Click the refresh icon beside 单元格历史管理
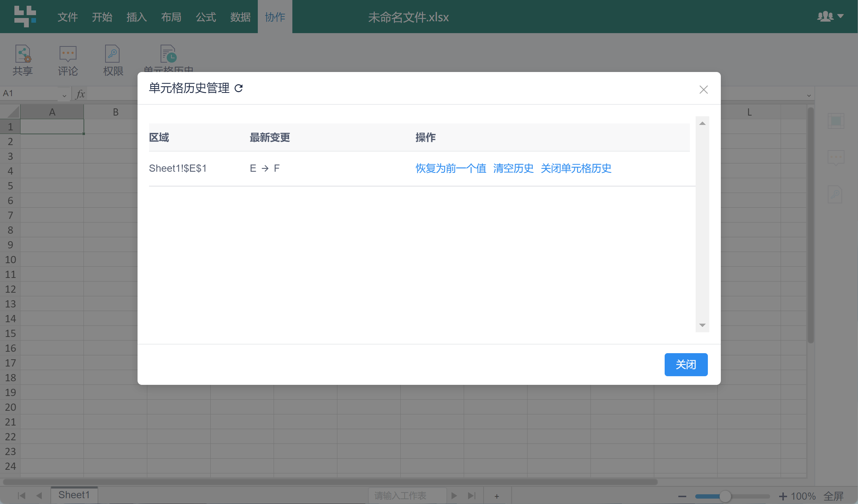Viewport: 858px width, 504px height. 239,88
